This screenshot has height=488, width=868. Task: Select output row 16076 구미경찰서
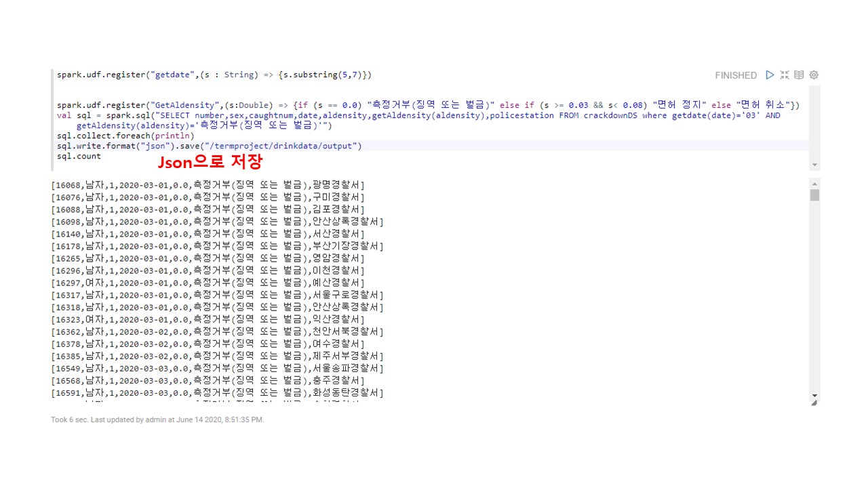click(x=208, y=197)
